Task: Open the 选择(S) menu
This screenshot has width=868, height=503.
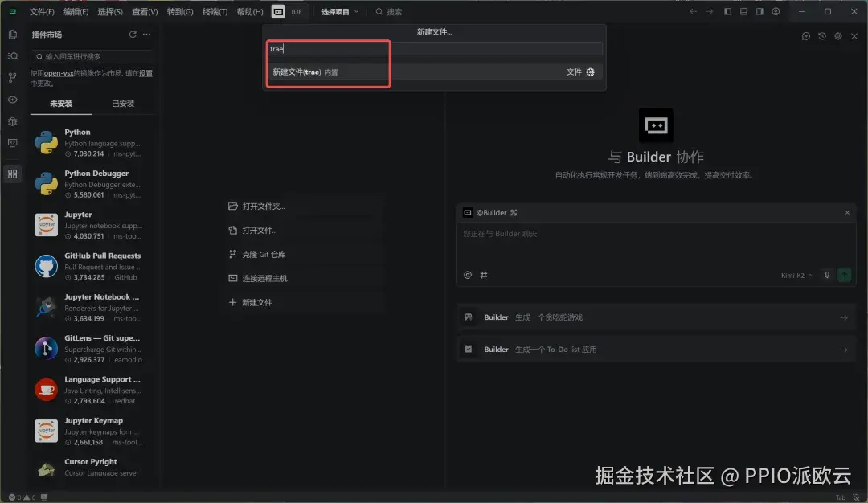Action: (110, 11)
